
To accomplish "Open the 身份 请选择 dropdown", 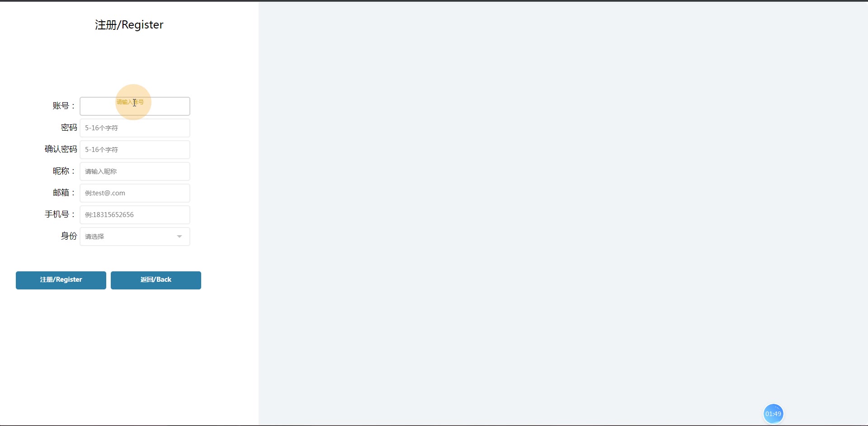I will tap(135, 237).
